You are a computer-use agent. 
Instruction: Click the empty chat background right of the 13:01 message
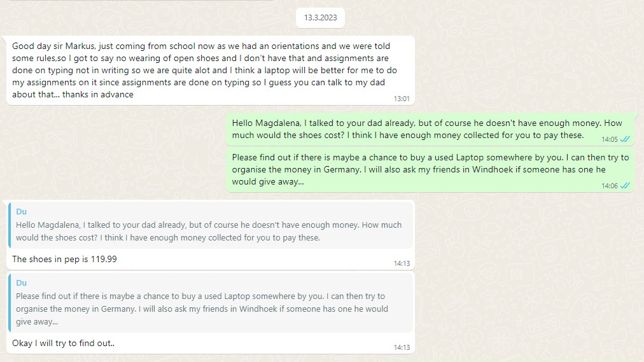pos(528,70)
